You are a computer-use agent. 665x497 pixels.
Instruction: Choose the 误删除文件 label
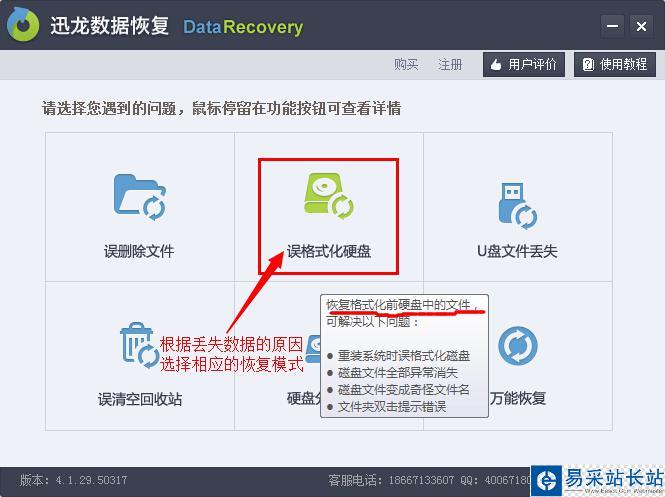coord(139,251)
